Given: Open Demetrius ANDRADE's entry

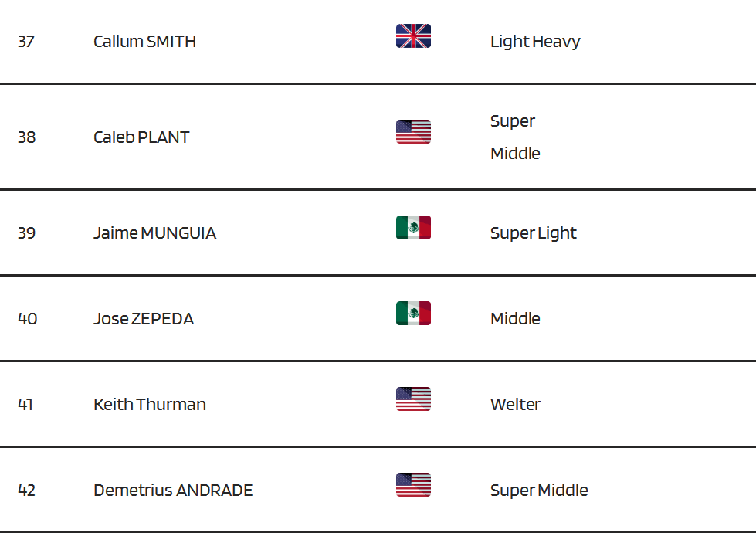Looking at the screenshot, I should point(173,491).
